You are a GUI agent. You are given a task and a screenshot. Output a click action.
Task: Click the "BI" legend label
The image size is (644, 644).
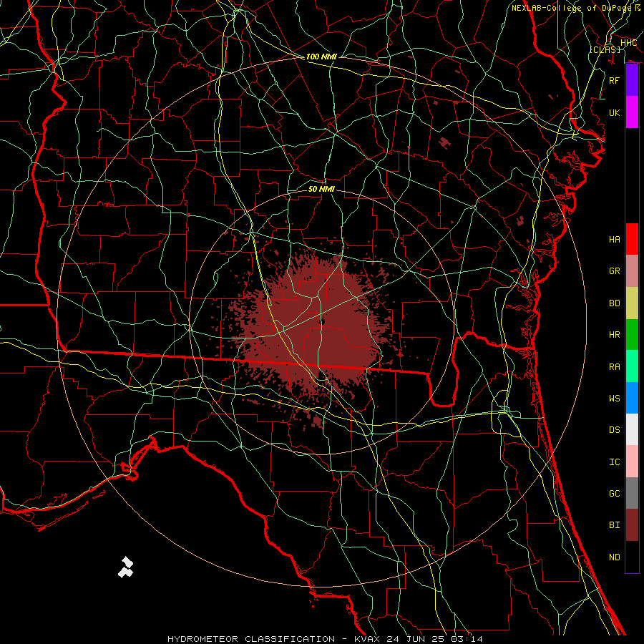pyautogui.click(x=615, y=525)
